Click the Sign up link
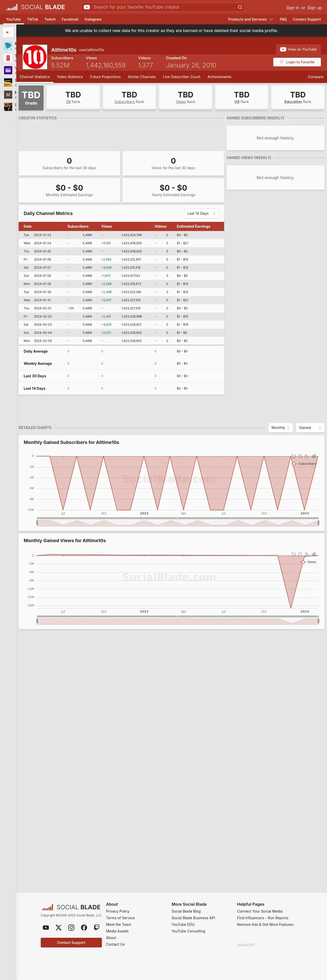Viewport: 327px width, 980px height. 315,8
